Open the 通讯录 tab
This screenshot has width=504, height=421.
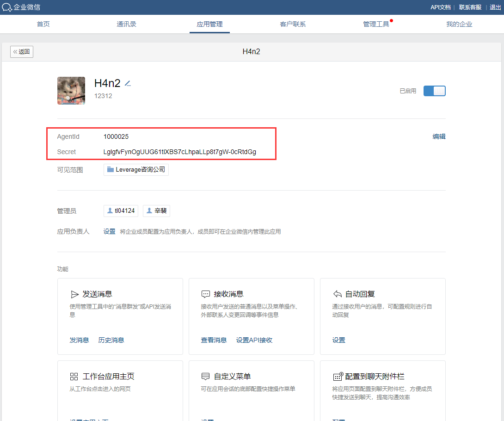[126, 24]
